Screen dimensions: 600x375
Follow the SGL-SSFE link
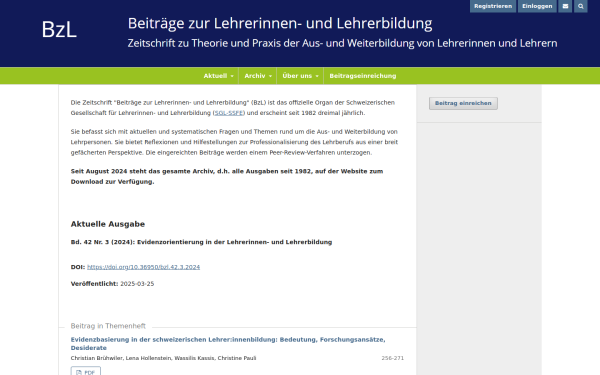pos(228,113)
